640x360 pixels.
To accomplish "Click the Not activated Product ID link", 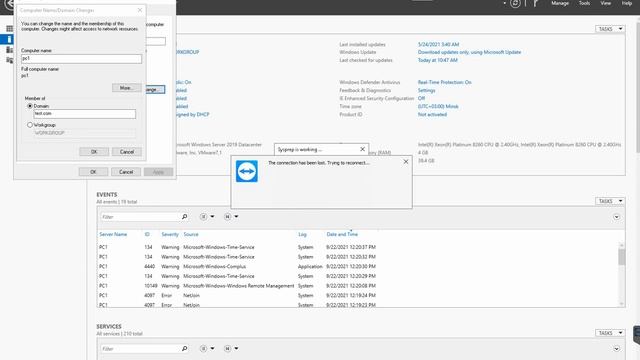I will (432, 115).
